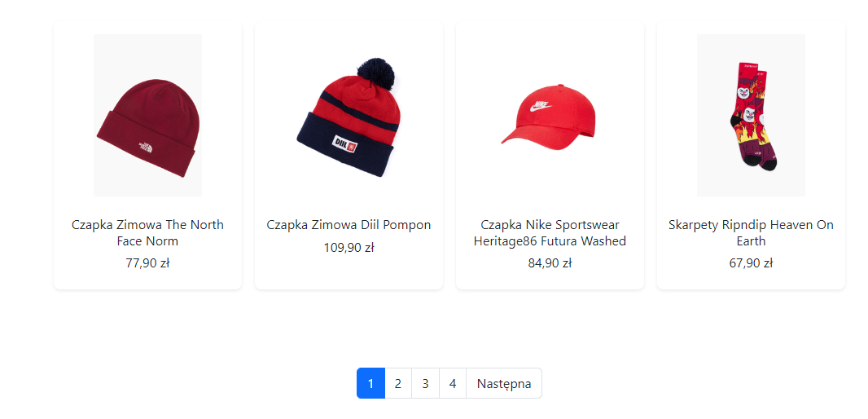This screenshot has width=868, height=419.
Task: Go to pagination page 2
Action: tap(398, 383)
